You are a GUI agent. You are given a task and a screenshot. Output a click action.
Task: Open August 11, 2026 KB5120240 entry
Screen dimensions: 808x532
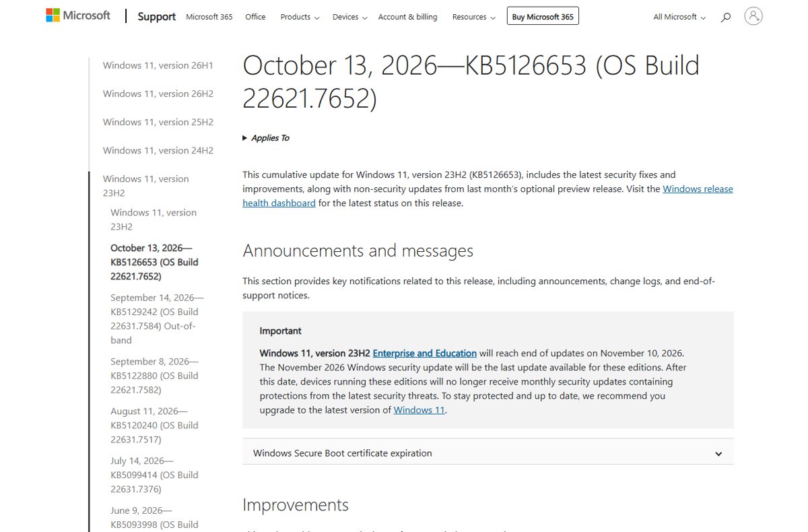pyautogui.click(x=154, y=425)
